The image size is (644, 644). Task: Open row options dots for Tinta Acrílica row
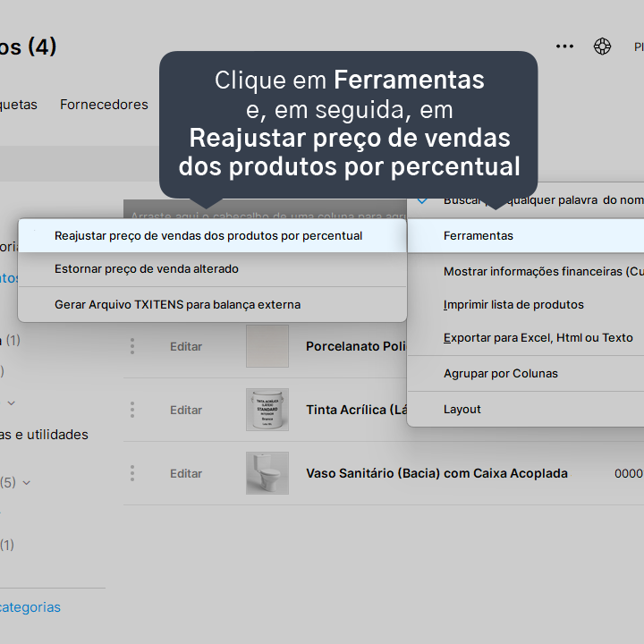click(x=132, y=410)
